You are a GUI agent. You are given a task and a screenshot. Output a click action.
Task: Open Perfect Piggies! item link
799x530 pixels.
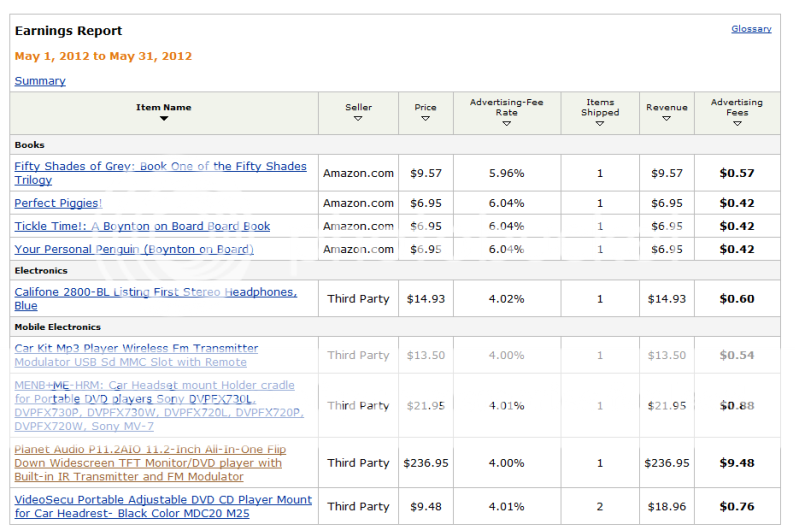click(x=58, y=203)
